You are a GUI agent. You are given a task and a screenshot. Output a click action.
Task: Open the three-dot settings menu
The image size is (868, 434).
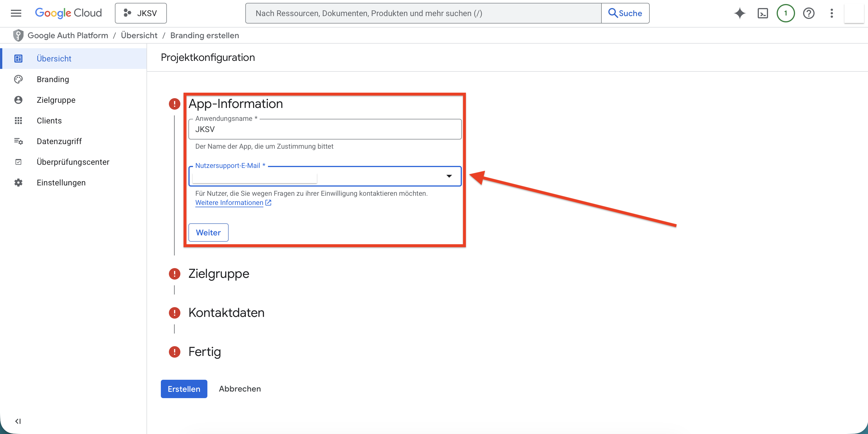(832, 13)
